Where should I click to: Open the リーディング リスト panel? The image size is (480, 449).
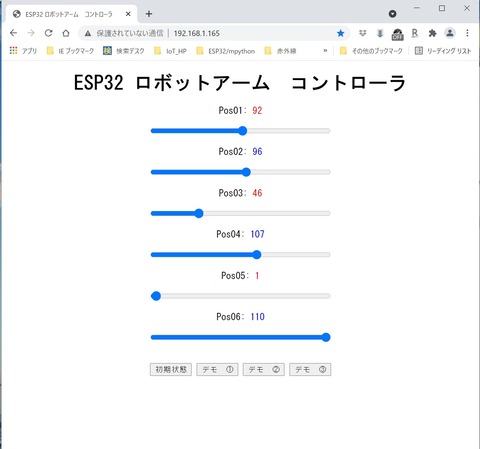443,51
